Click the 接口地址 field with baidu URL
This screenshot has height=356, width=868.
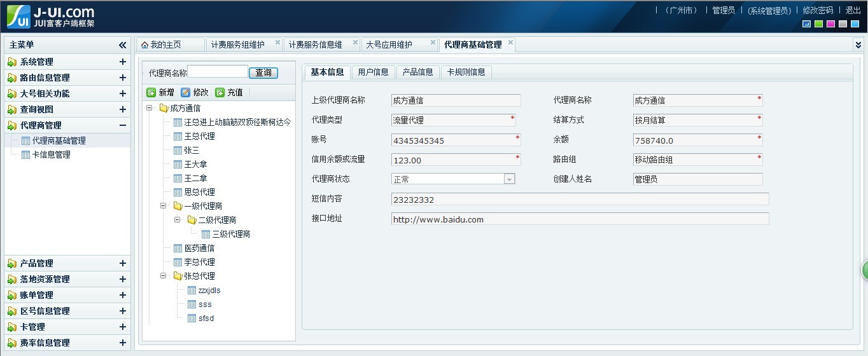tap(580, 219)
